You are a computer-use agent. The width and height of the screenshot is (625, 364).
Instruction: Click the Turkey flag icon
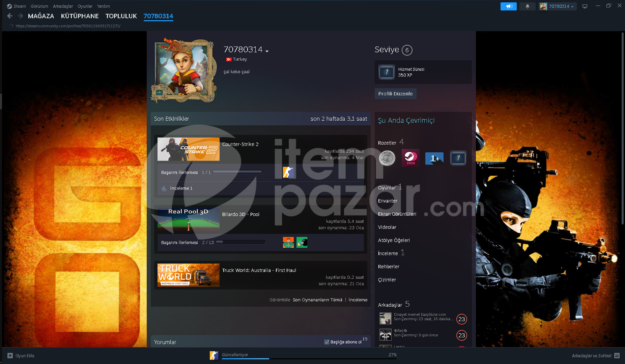coord(229,59)
